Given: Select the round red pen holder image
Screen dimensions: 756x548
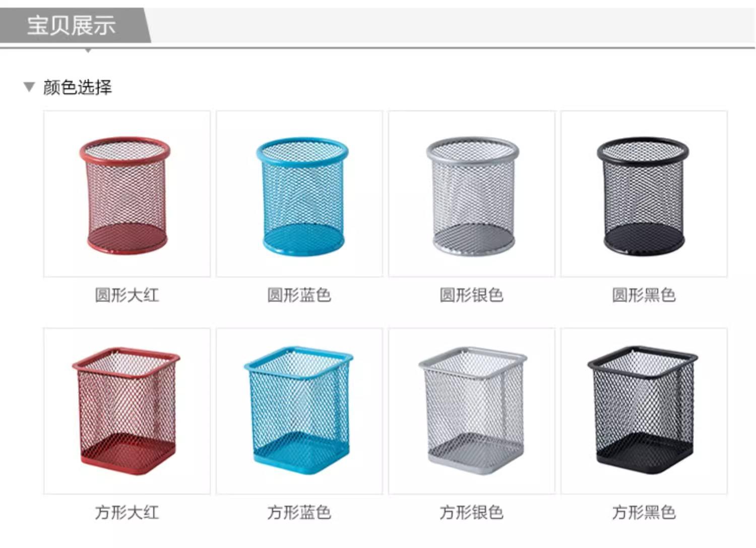Looking at the screenshot, I should (x=127, y=194).
